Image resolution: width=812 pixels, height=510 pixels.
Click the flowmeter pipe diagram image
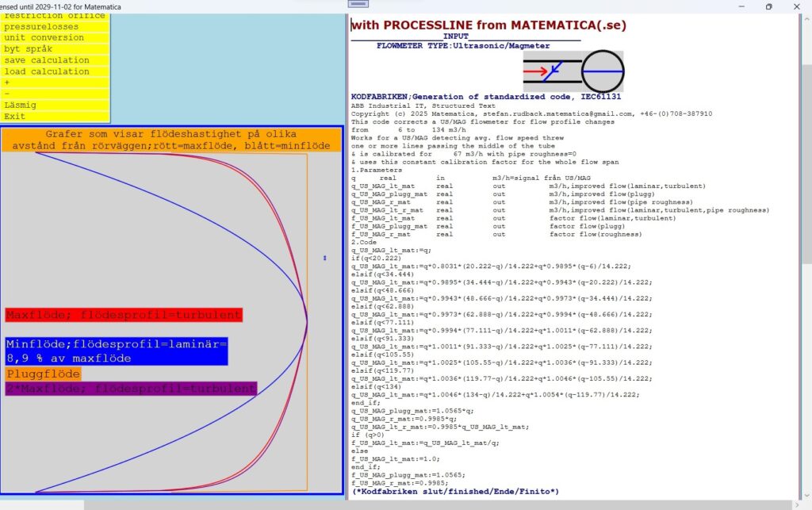click(573, 71)
